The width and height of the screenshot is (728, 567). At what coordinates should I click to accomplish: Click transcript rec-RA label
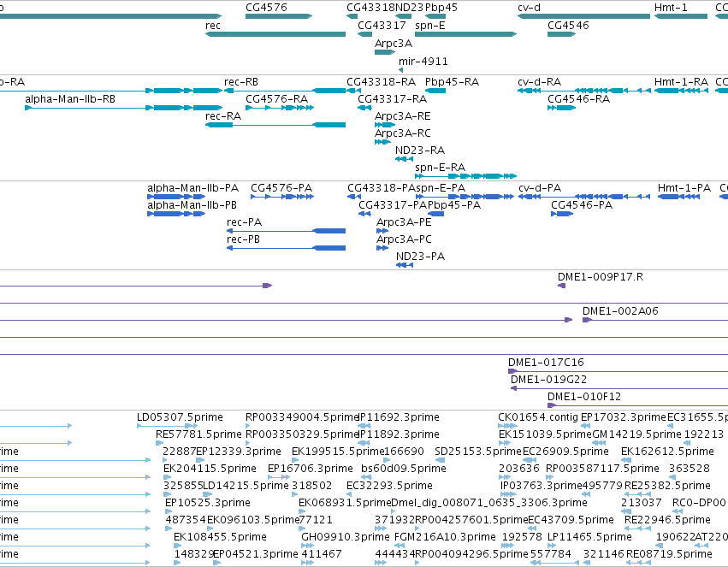point(223,116)
